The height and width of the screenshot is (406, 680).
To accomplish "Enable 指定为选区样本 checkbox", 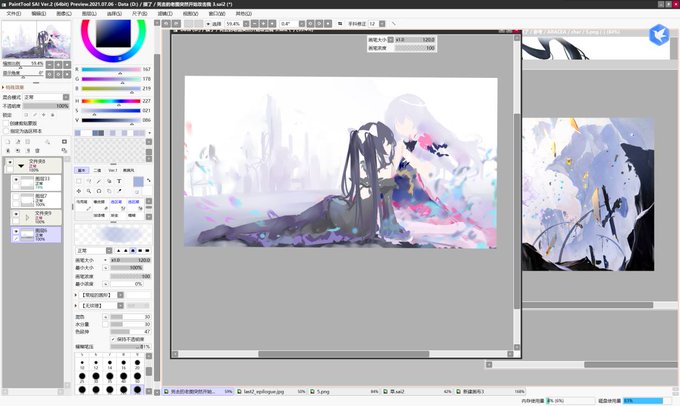I will click(6, 131).
